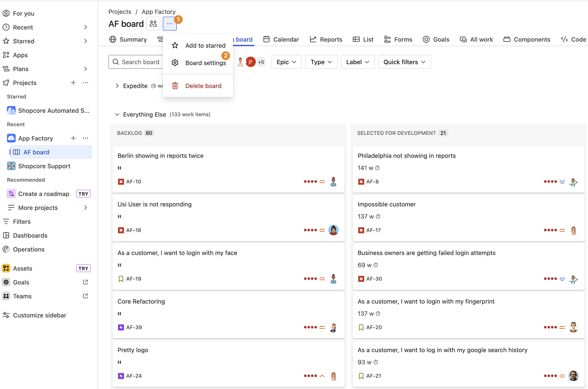Collapse the Everything Else swimlane
588x389 pixels.
pyautogui.click(x=117, y=114)
